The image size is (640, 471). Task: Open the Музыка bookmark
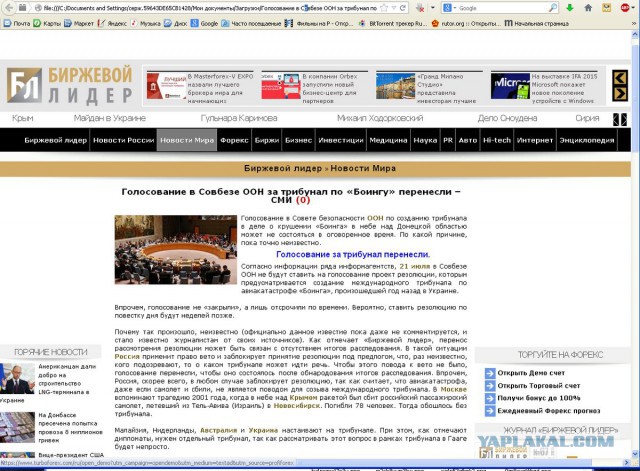point(146,24)
